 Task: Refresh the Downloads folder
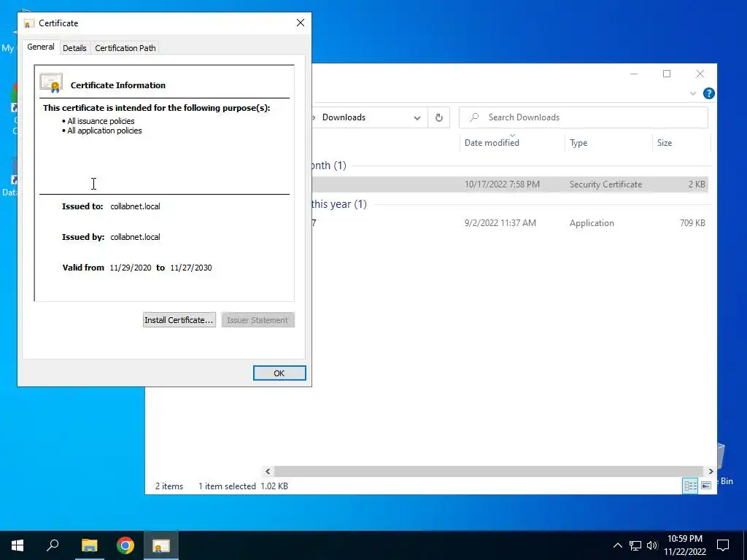(438, 117)
